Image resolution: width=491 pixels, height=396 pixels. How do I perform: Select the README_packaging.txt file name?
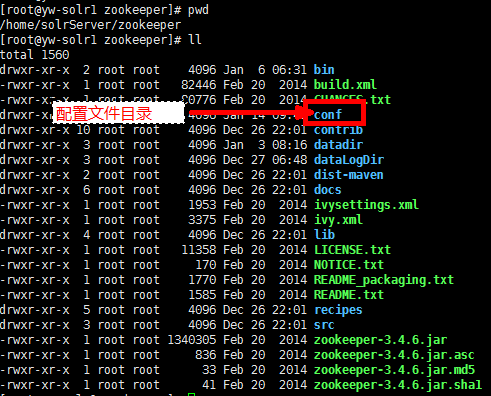(384, 280)
